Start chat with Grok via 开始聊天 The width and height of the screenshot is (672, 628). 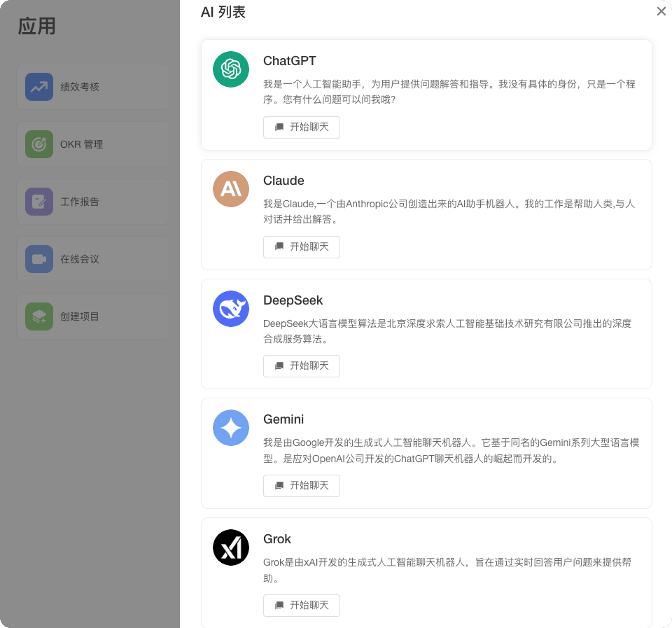coord(302,606)
